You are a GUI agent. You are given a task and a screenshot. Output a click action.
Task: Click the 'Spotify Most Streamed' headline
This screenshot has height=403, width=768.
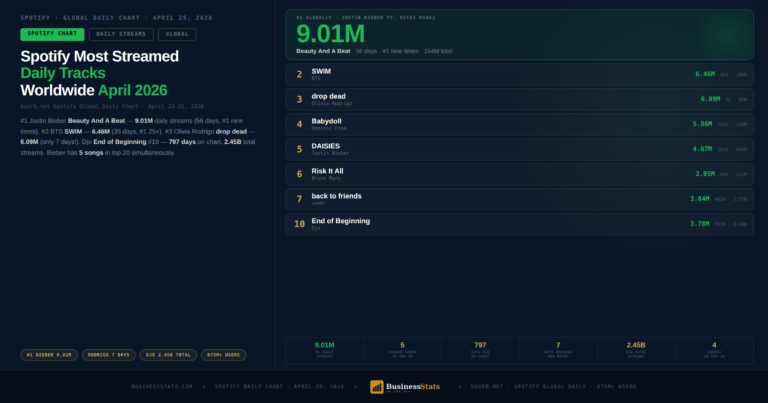[x=99, y=56]
